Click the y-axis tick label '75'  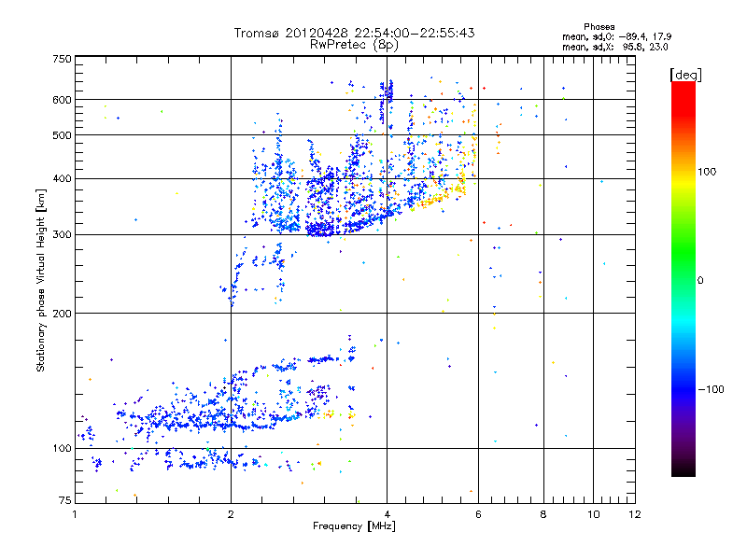(65, 500)
